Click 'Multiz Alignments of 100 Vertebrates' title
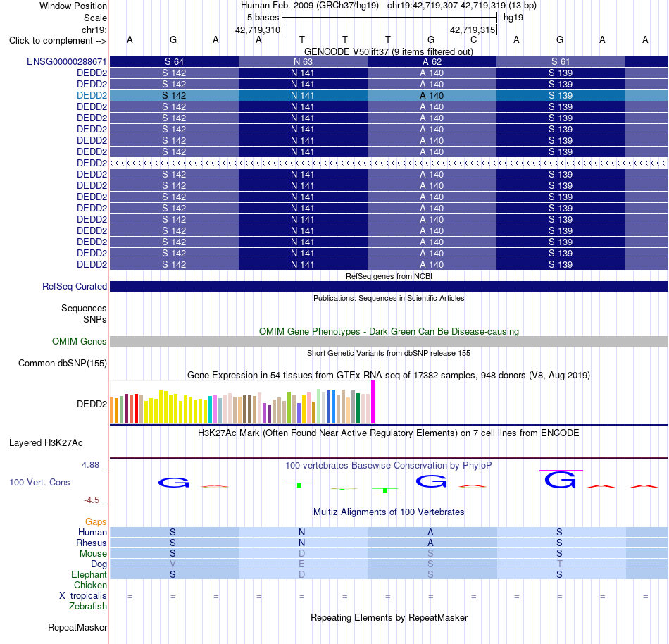Image resolution: width=669 pixels, height=644 pixels. [x=389, y=512]
